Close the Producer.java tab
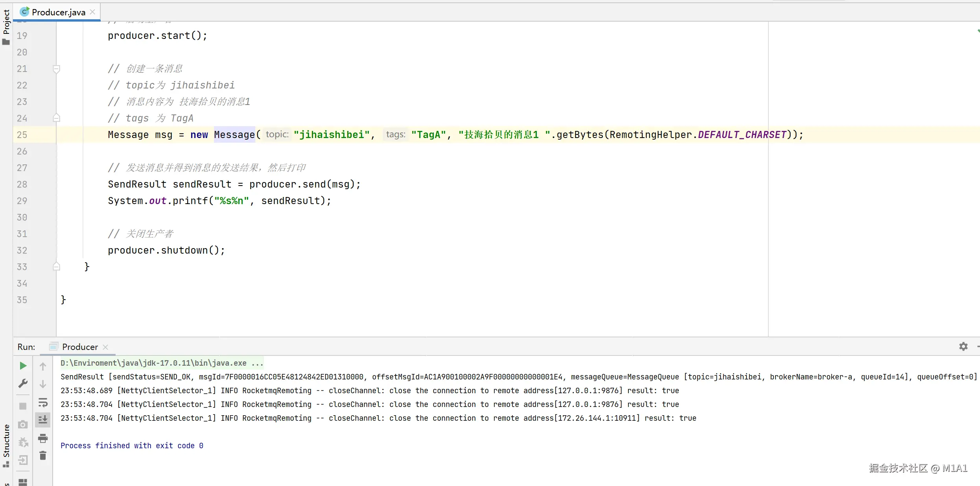Image resolution: width=980 pixels, height=486 pixels. click(92, 12)
